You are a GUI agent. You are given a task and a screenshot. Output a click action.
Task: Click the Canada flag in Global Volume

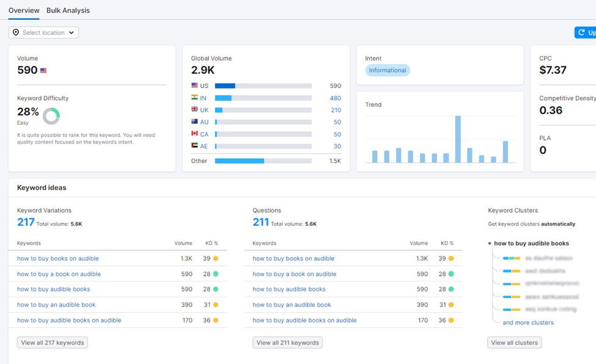[194, 134]
